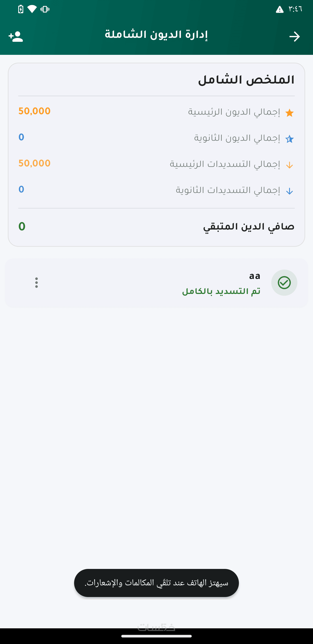The height and width of the screenshot is (644, 313).
Task: Tap the warning triangle in status bar
Action: coord(280,10)
